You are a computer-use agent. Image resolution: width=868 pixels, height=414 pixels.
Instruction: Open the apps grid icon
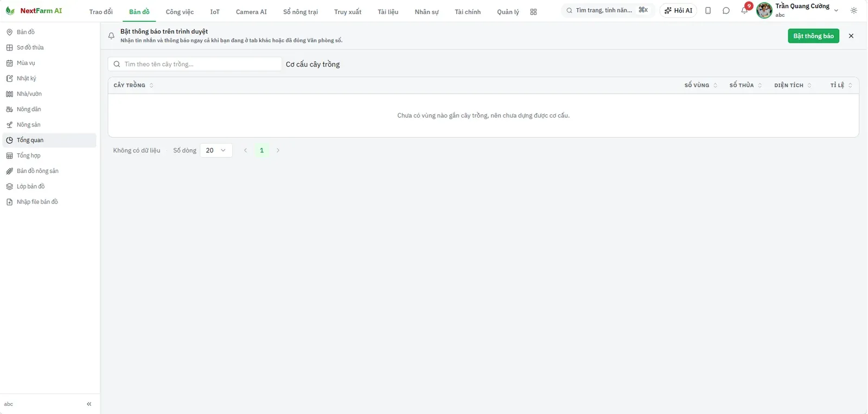(x=533, y=12)
